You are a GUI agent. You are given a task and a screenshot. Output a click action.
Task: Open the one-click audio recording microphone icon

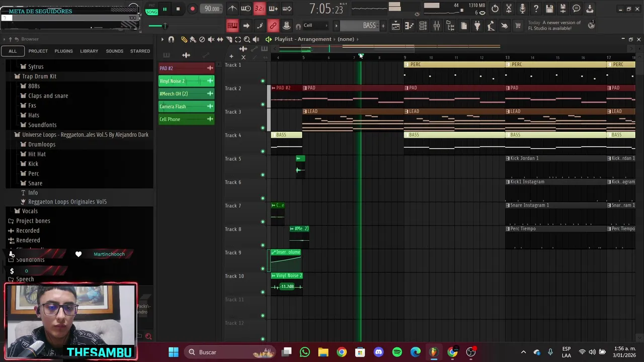pos(522,9)
